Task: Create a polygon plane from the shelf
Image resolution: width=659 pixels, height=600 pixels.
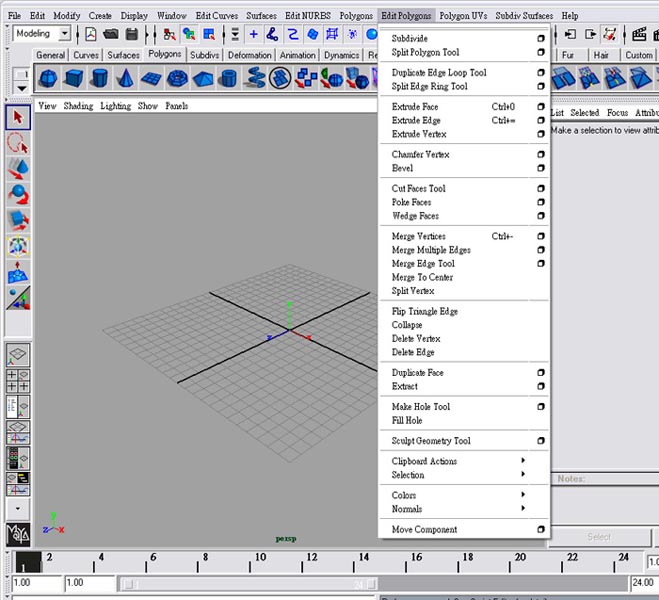Action: click(151, 79)
